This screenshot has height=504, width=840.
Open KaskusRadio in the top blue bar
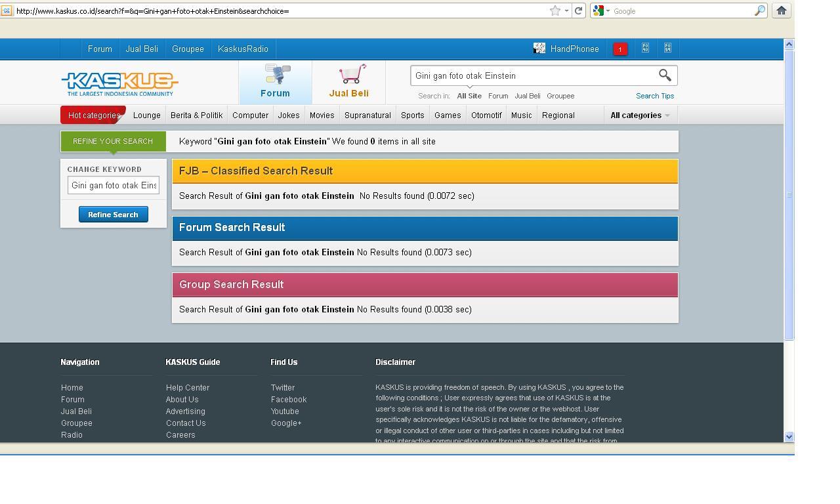[x=243, y=49]
